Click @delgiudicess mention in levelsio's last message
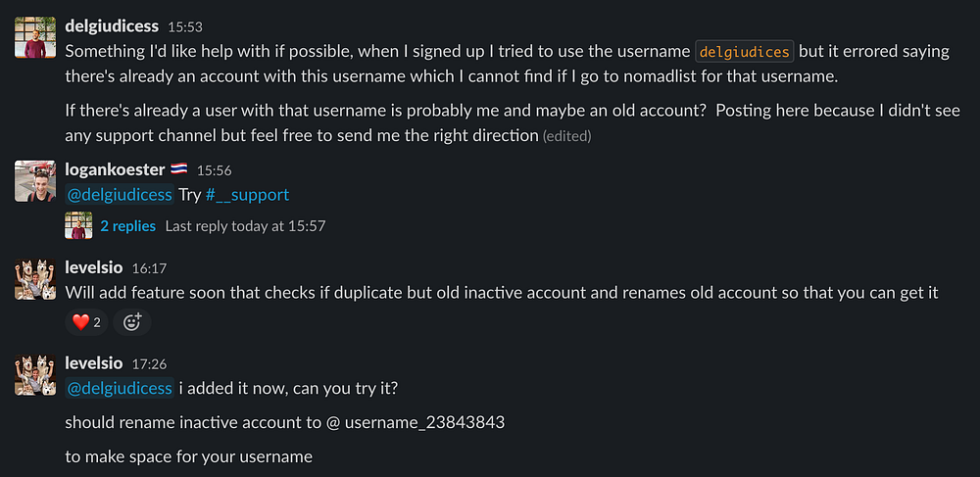 pyautogui.click(x=119, y=389)
